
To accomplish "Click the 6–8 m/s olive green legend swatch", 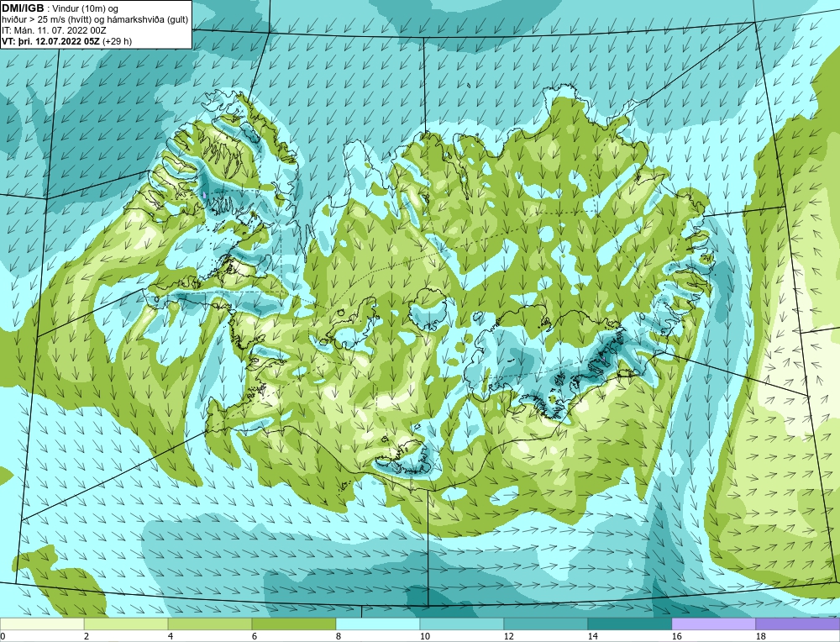I will [294, 624].
